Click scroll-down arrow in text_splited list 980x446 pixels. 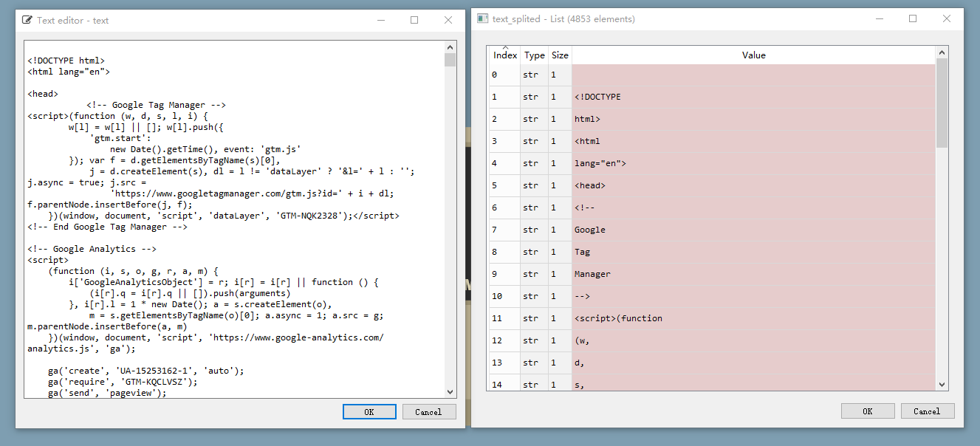(942, 385)
